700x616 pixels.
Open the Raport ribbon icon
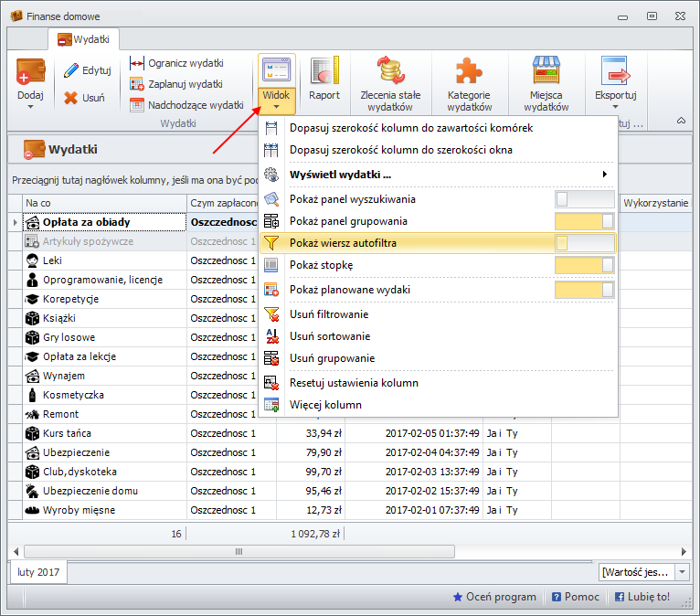(323, 71)
